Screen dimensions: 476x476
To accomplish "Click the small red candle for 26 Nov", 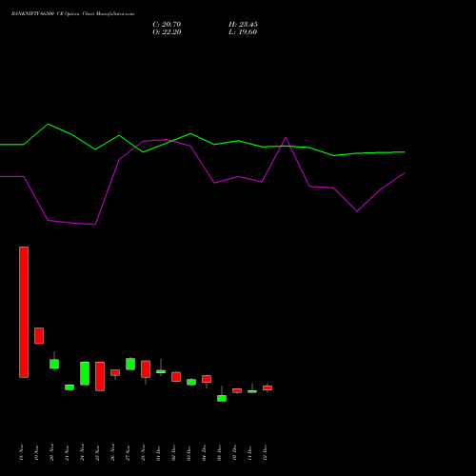I will pyautogui.click(x=115, y=373).
